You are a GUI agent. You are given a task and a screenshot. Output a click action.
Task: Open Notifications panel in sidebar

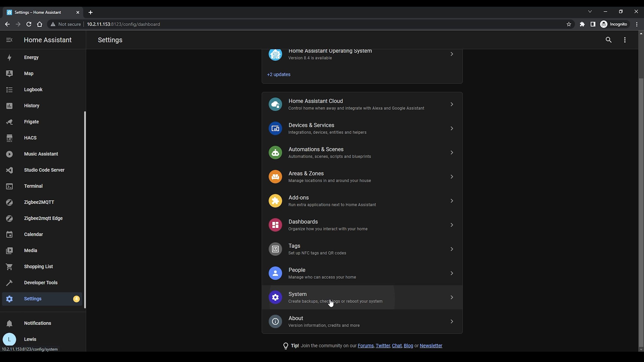[37, 323]
